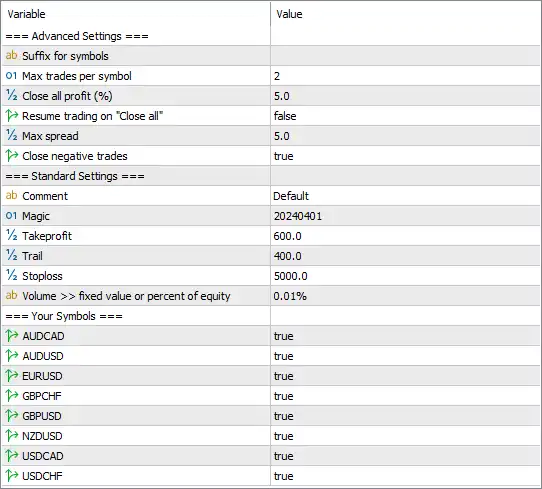Select the Trail row label
This screenshot has height=489, width=542.
(32, 256)
